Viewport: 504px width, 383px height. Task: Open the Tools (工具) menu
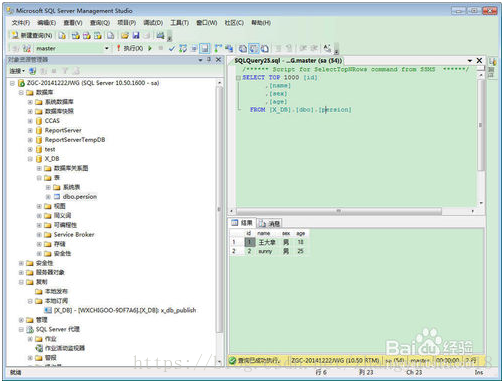point(179,23)
